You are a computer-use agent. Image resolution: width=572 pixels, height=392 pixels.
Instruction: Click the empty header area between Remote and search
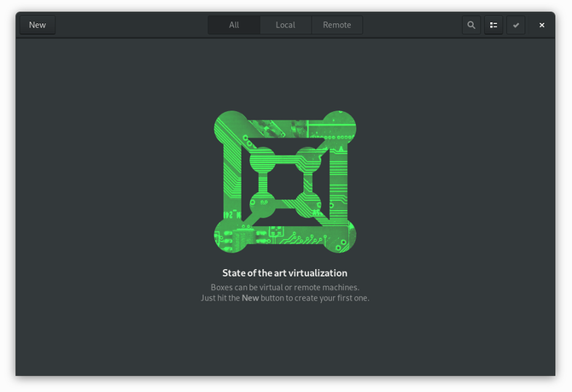412,25
